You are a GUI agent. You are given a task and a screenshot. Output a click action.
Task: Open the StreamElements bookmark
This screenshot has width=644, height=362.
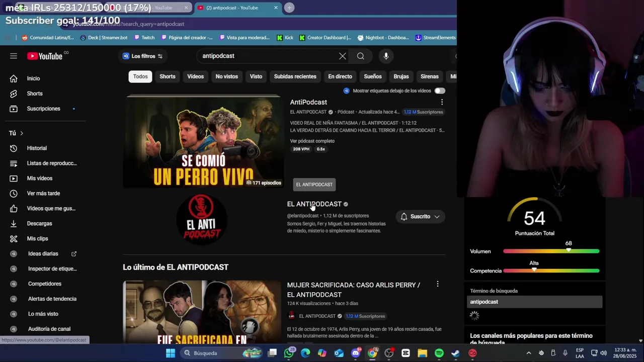click(436, 38)
